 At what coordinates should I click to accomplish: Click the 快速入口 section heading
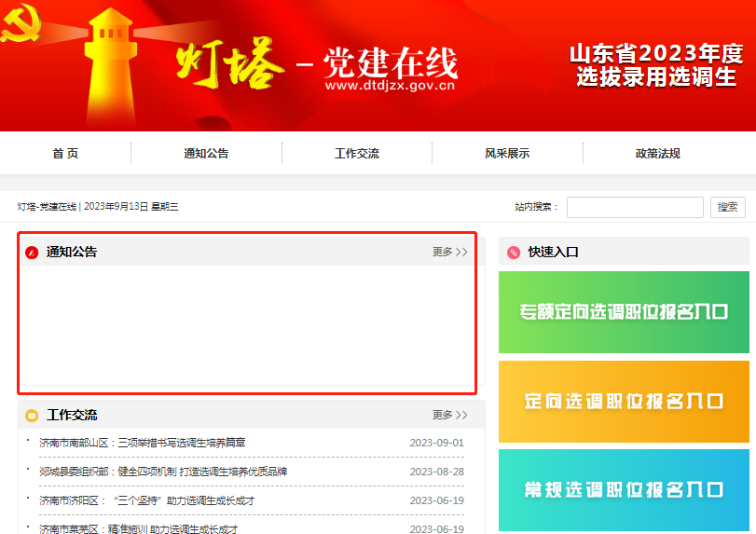553,252
